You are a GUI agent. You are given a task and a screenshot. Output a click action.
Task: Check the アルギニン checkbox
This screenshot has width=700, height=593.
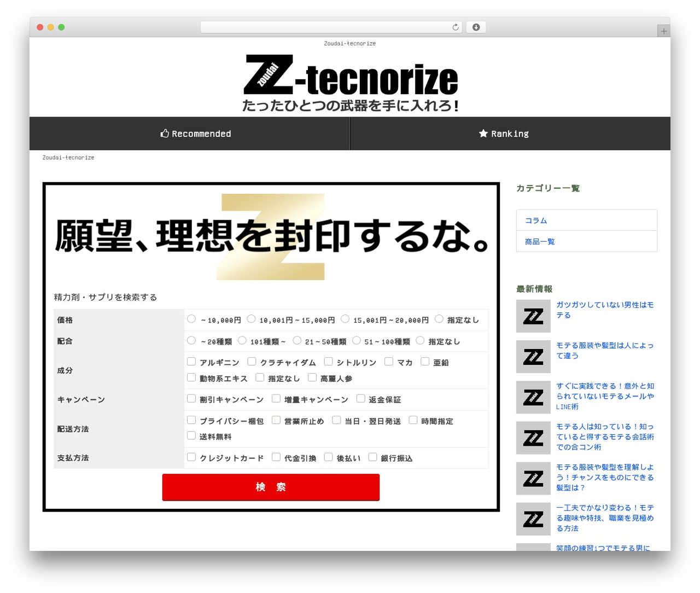point(191,361)
